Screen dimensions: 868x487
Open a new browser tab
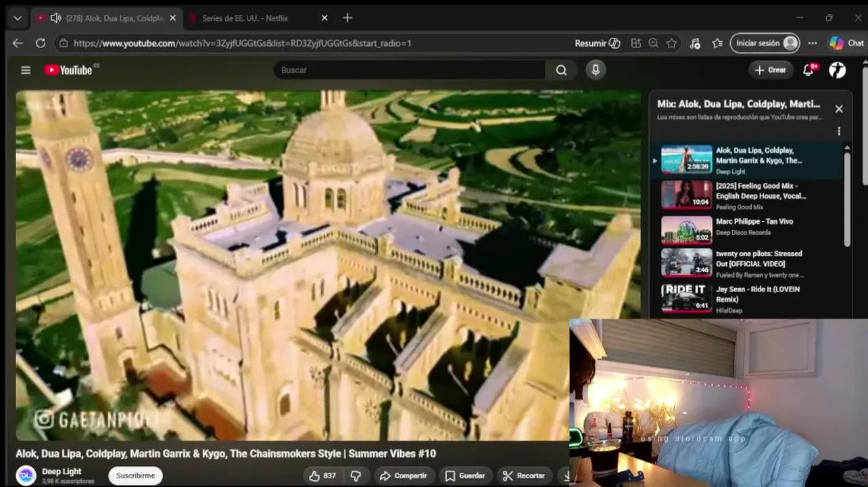point(347,18)
